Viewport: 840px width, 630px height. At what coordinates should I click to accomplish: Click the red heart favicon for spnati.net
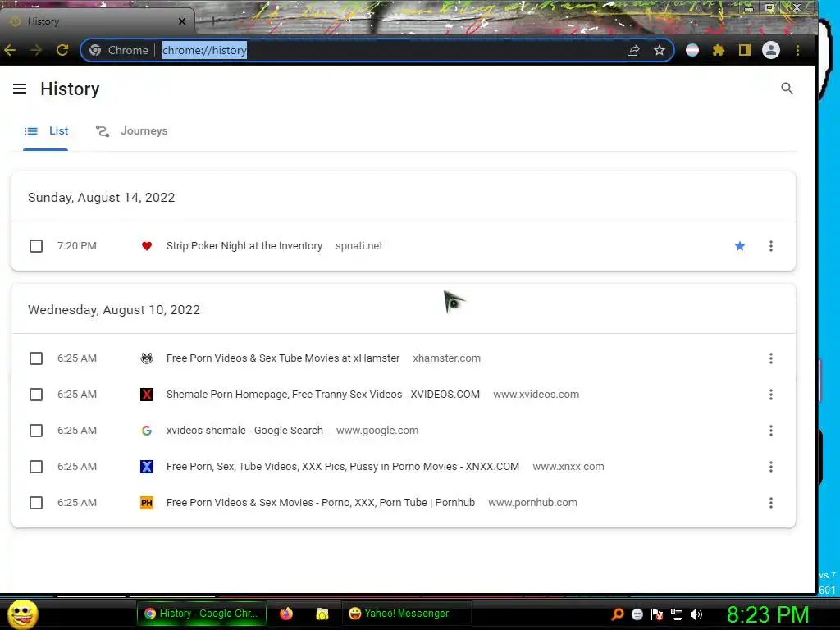pos(147,246)
